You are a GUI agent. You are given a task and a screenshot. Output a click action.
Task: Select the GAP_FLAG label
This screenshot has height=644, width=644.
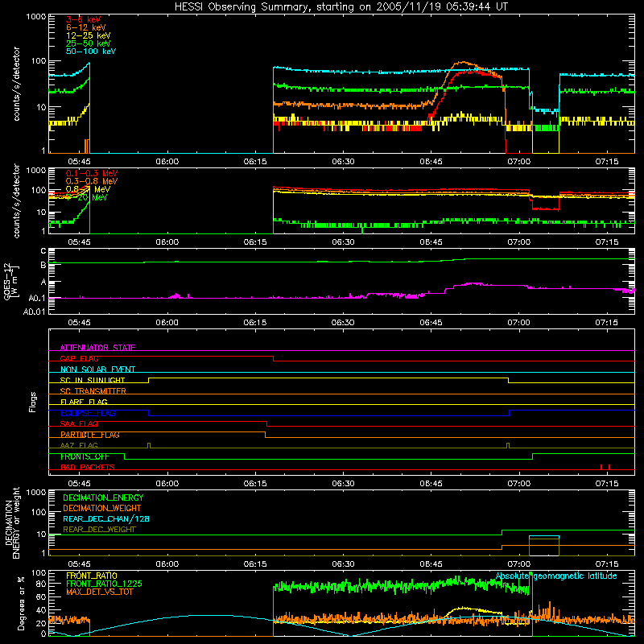pos(79,358)
